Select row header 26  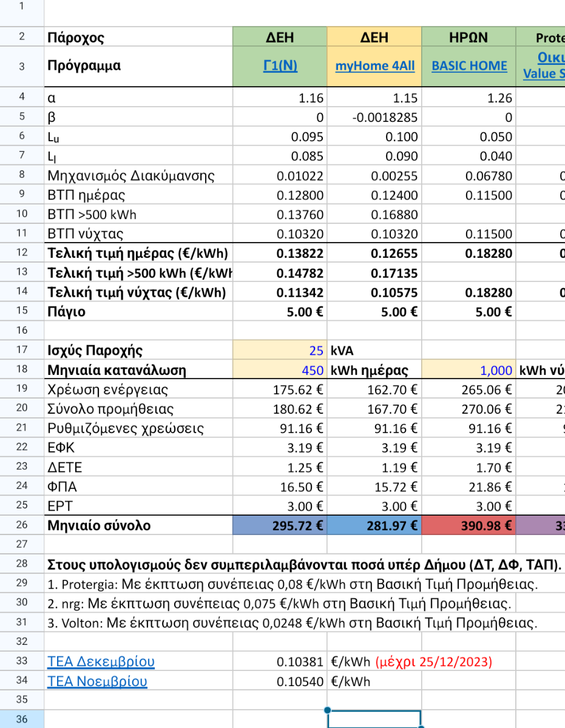(x=22, y=525)
